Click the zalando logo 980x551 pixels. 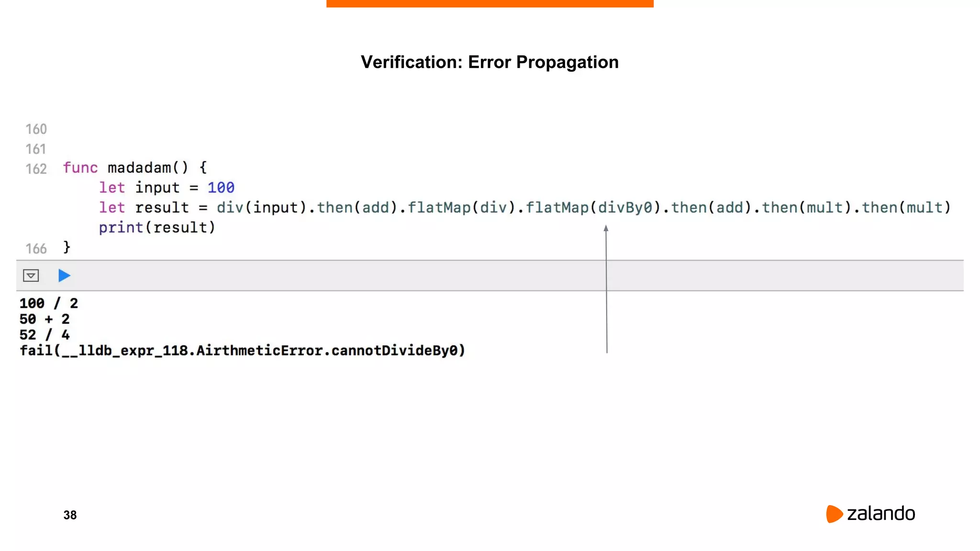[870, 514]
